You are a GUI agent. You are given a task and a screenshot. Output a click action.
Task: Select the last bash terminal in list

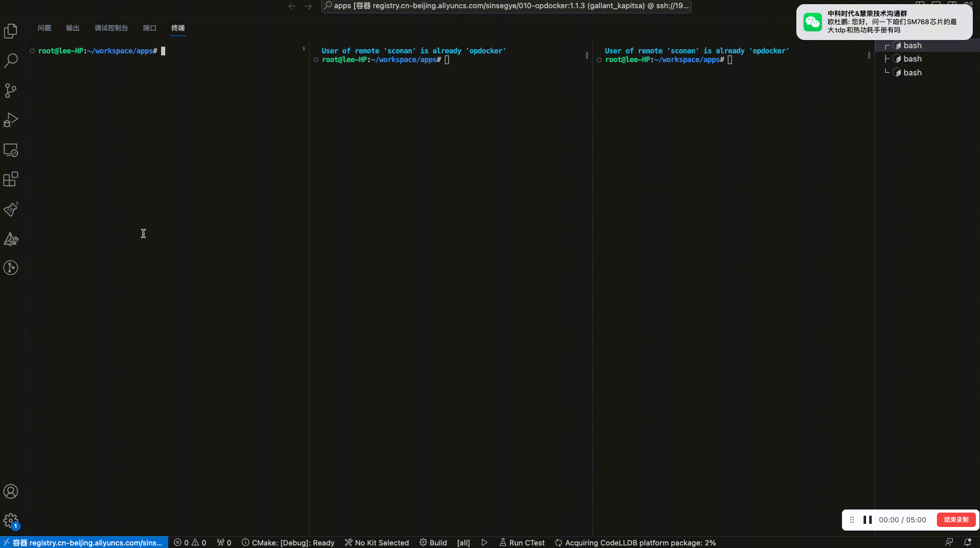[x=912, y=73]
